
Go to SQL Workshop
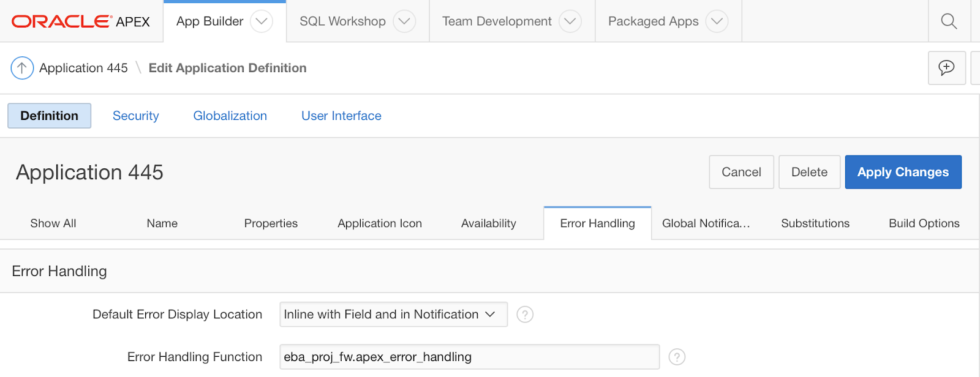tap(342, 21)
